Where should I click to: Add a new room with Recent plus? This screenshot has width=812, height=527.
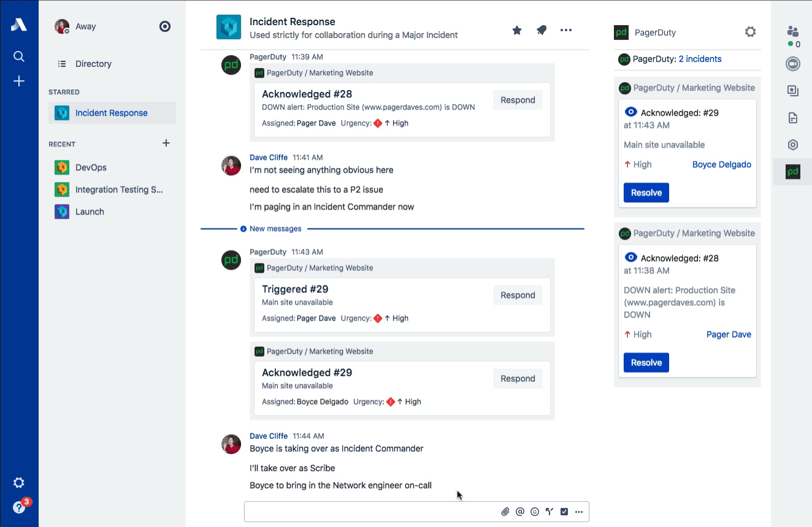[x=166, y=143]
